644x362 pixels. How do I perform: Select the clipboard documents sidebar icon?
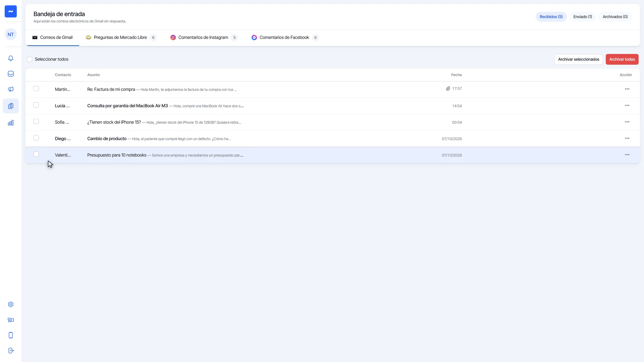click(11, 106)
